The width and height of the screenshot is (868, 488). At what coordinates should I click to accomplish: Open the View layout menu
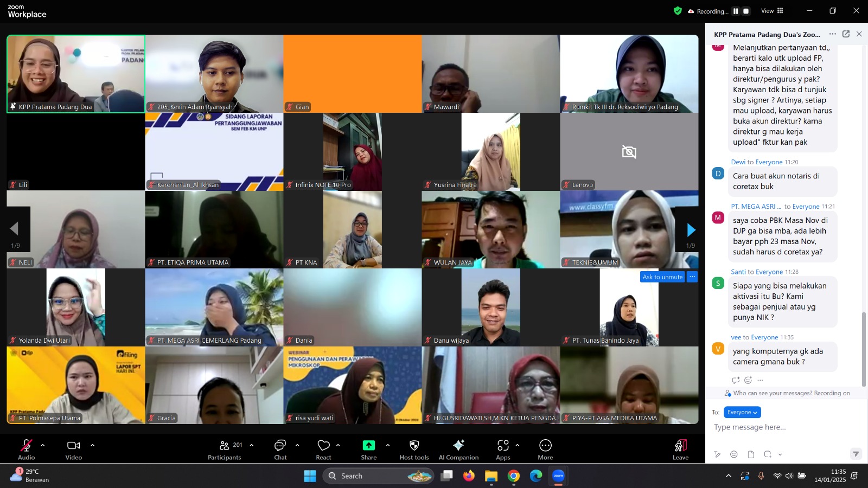pyautogui.click(x=772, y=11)
